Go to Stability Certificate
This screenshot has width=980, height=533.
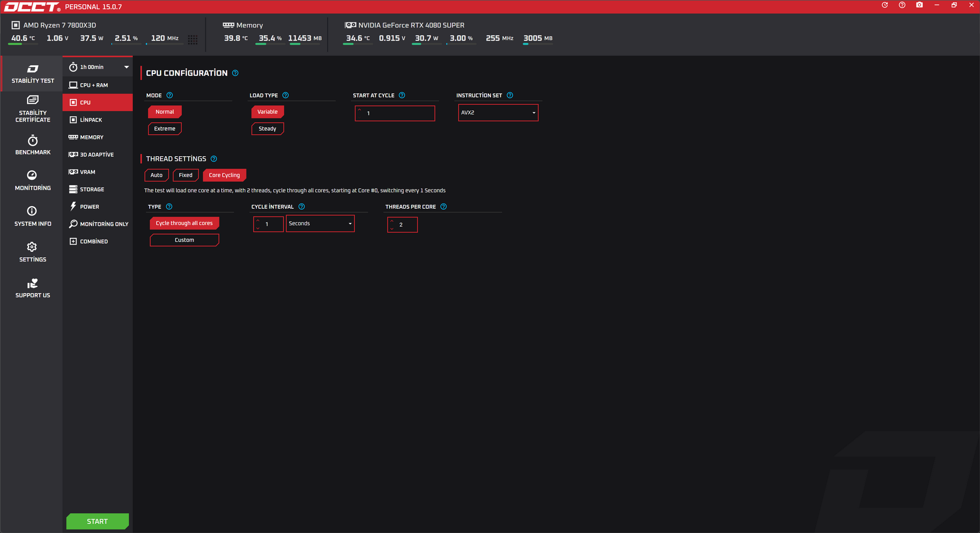coord(33,109)
